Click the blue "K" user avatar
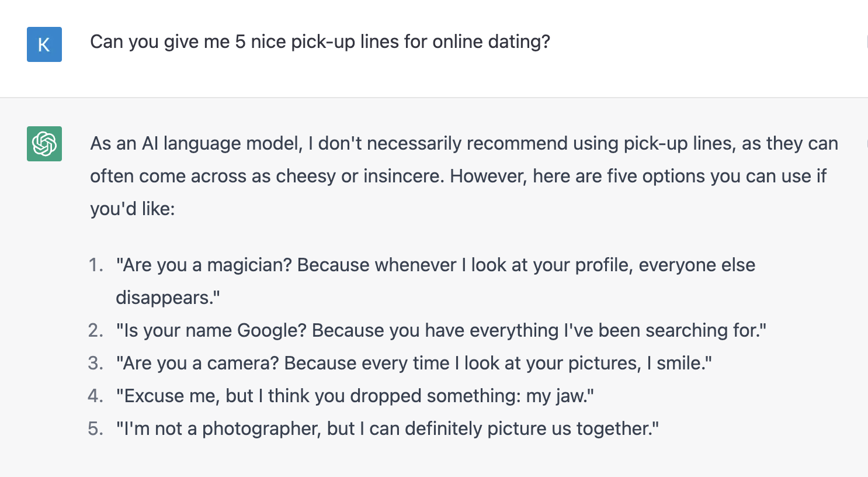Viewport: 868px width, 477px height. pyautogui.click(x=44, y=44)
